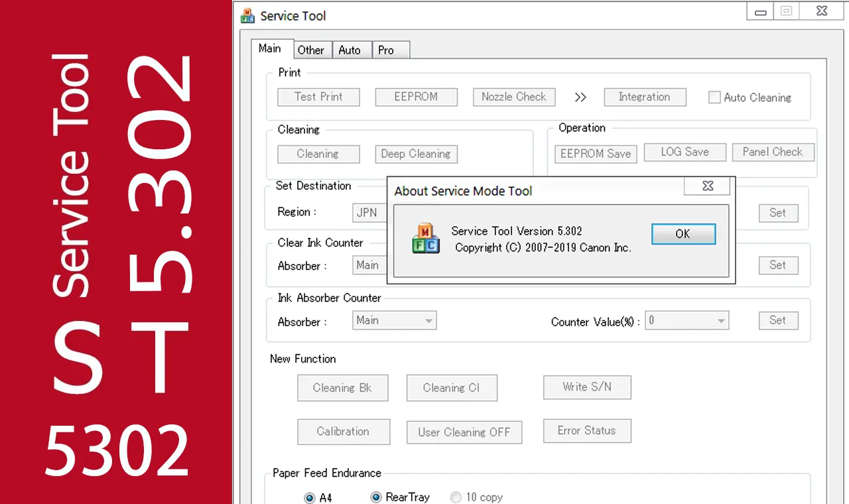
Task: Click the Calibration button
Action: pyautogui.click(x=344, y=432)
